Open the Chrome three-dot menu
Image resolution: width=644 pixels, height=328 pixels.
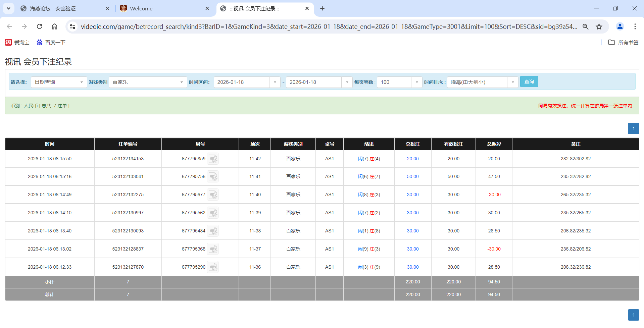coord(635,26)
